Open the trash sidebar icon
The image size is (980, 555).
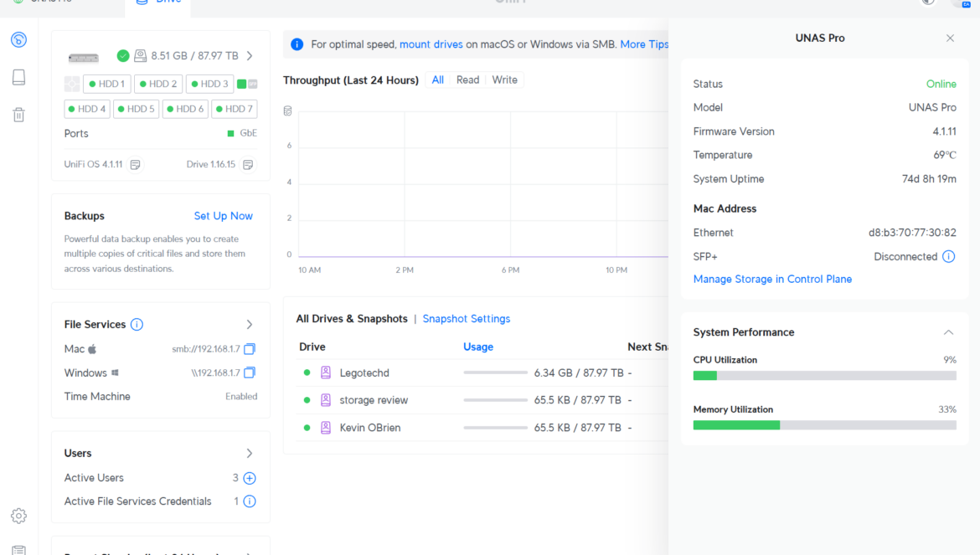18,114
